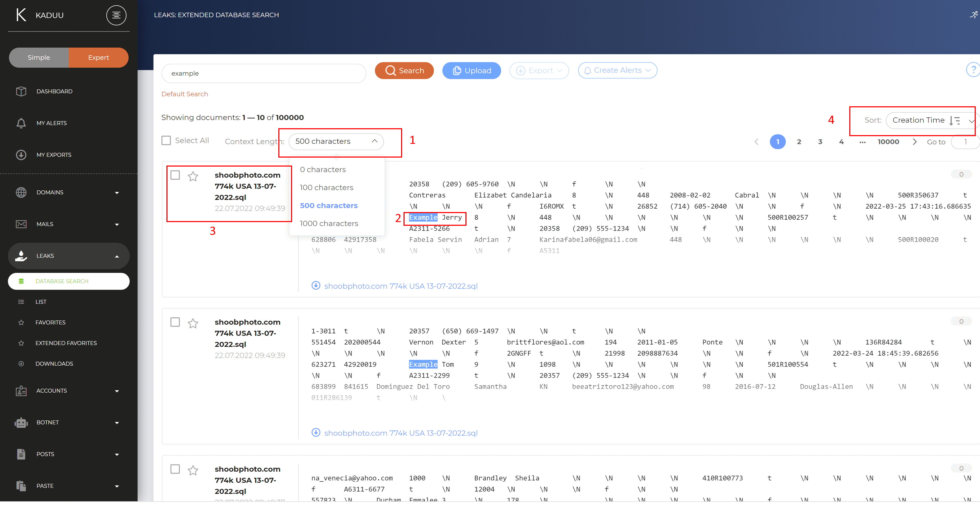Tick checkbox for third shoobphoto.com result
The width and height of the screenshot is (980, 505).
click(175, 469)
